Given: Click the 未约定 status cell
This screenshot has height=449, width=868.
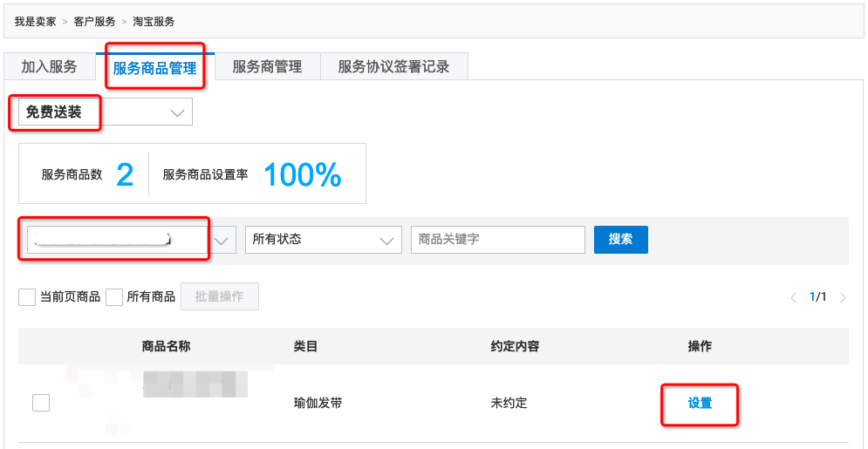Looking at the screenshot, I should click(509, 403).
